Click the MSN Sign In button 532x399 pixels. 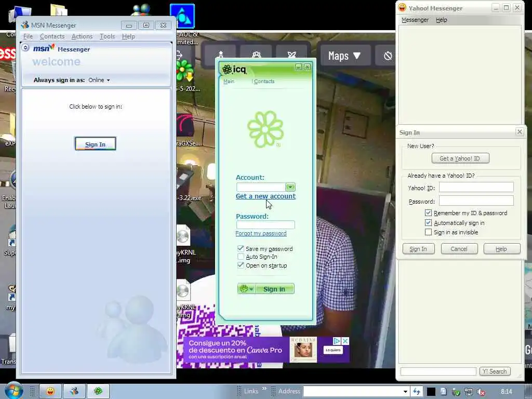[96, 144]
